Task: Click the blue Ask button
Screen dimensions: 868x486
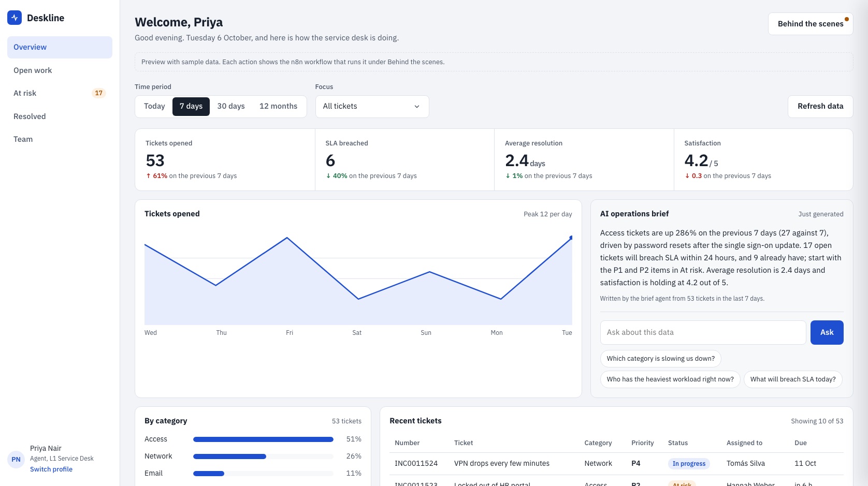Action: [x=827, y=332]
